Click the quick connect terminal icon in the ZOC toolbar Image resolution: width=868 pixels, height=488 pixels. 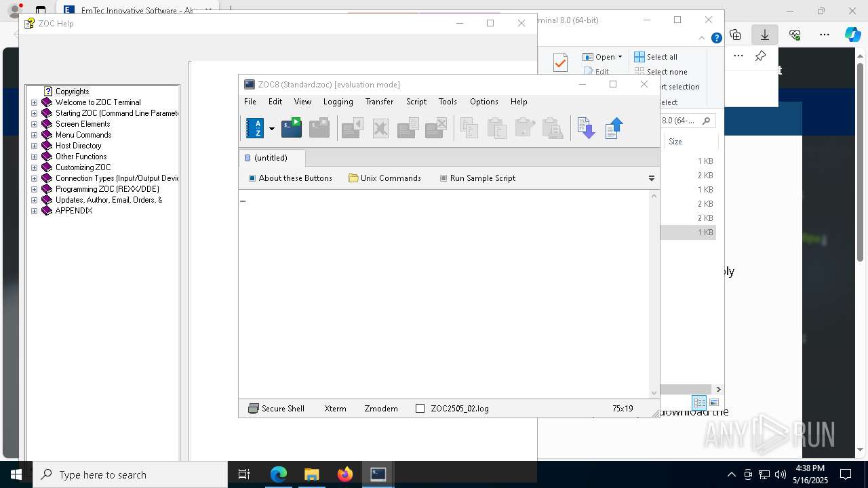click(x=292, y=127)
